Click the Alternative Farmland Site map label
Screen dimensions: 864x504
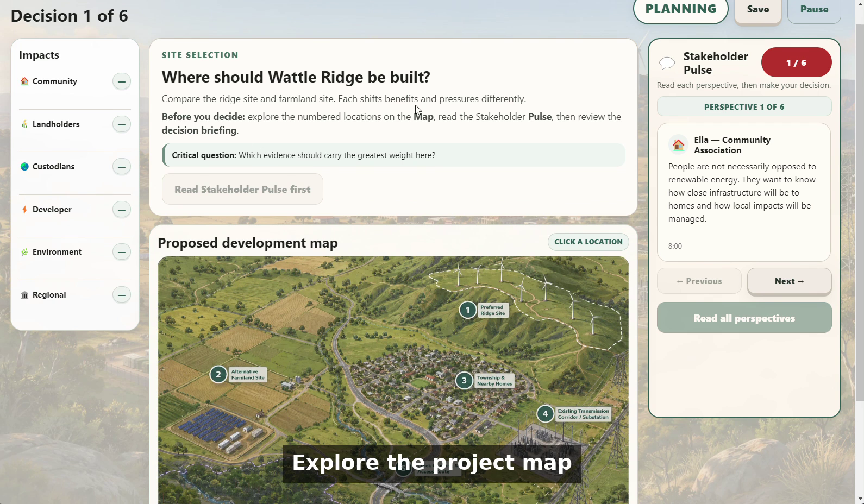click(248, 375)
